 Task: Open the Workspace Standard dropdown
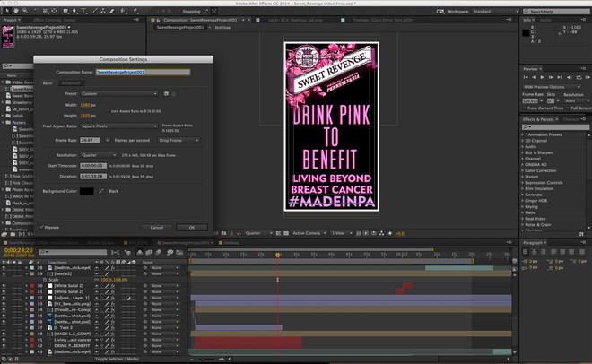point(495,12)
